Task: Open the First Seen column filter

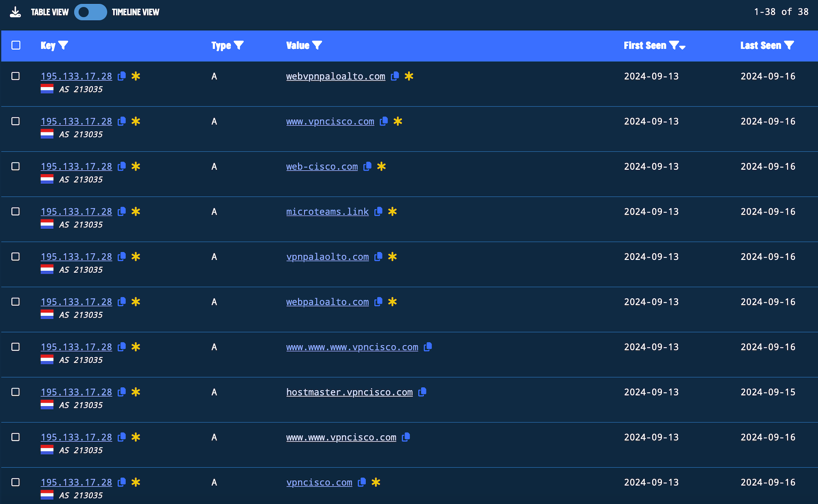Action: [x=674, y=45]
